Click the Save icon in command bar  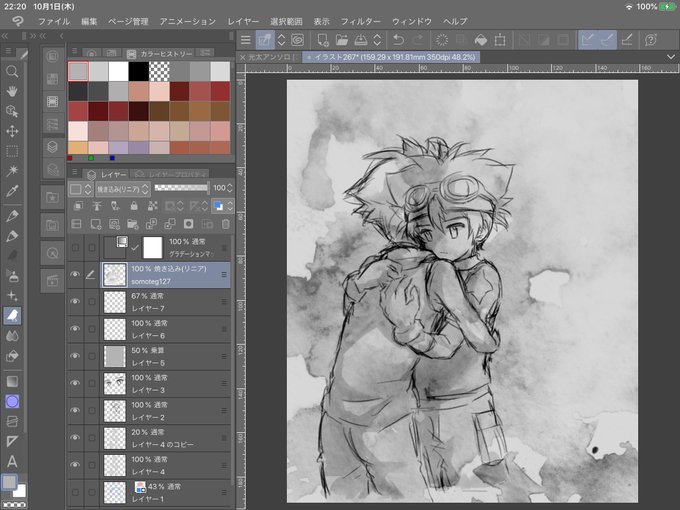click(361, 40)
